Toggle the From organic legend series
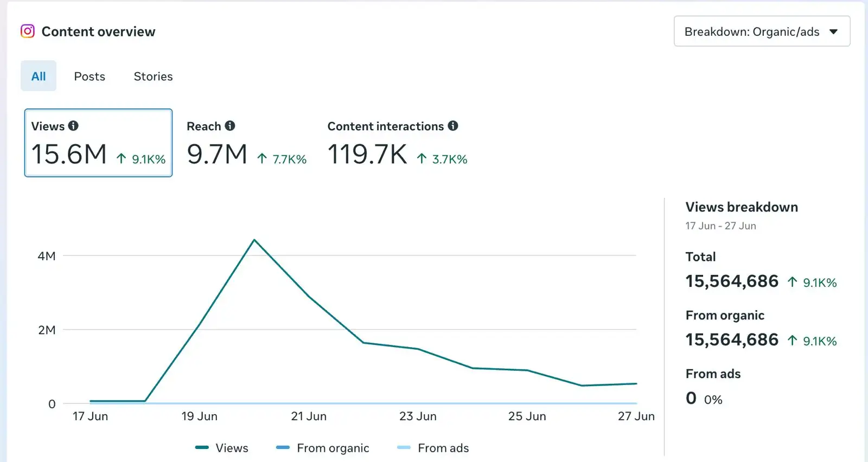The image size is (868, 462). coord(323,448)
